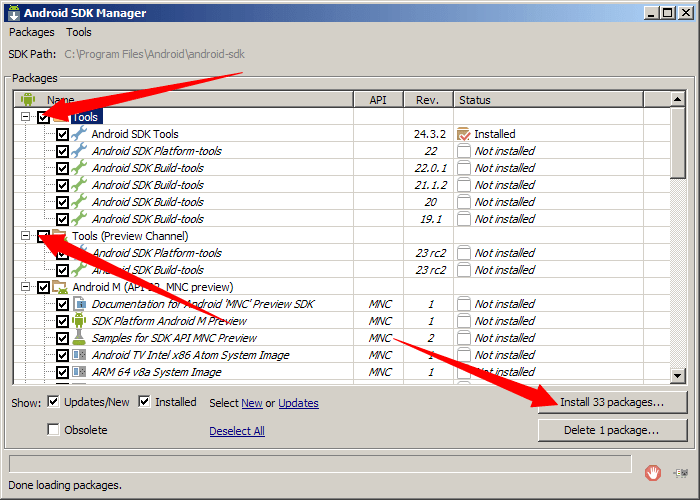The image size is (700, 500).
Task: Collapse the Android M group
Action: [x=25, y=287]
